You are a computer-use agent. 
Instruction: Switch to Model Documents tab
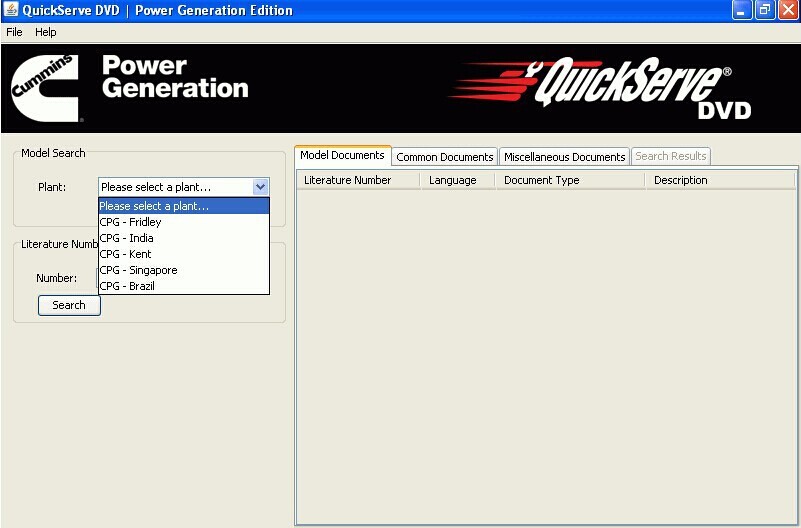point(342,155)
